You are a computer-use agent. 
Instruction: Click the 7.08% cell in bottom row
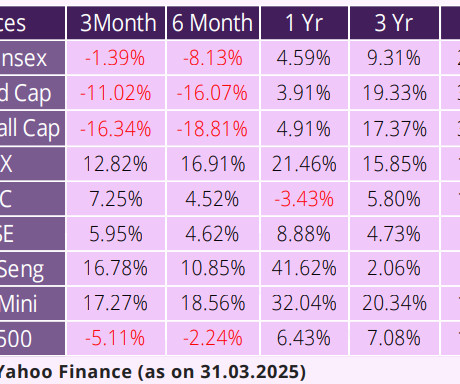[394, 338]
